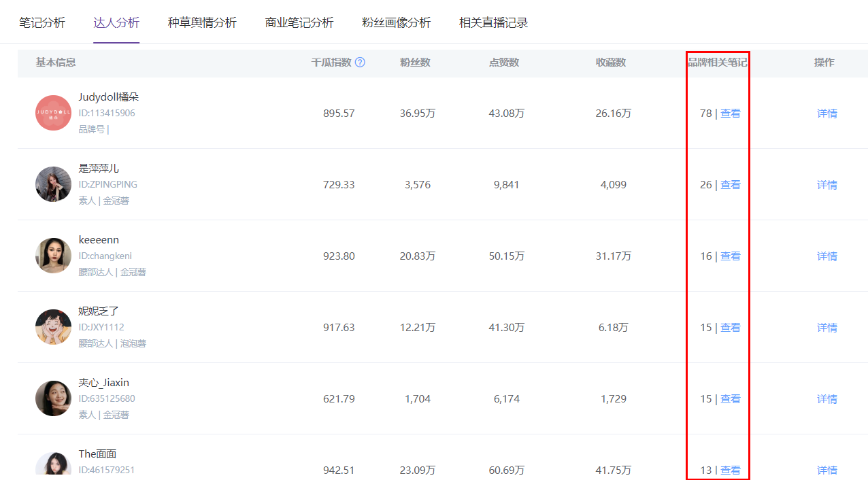This screenshot has width=868, height=480.
Task: Click the 粉丝数 column header
Action: coord(415,63)
